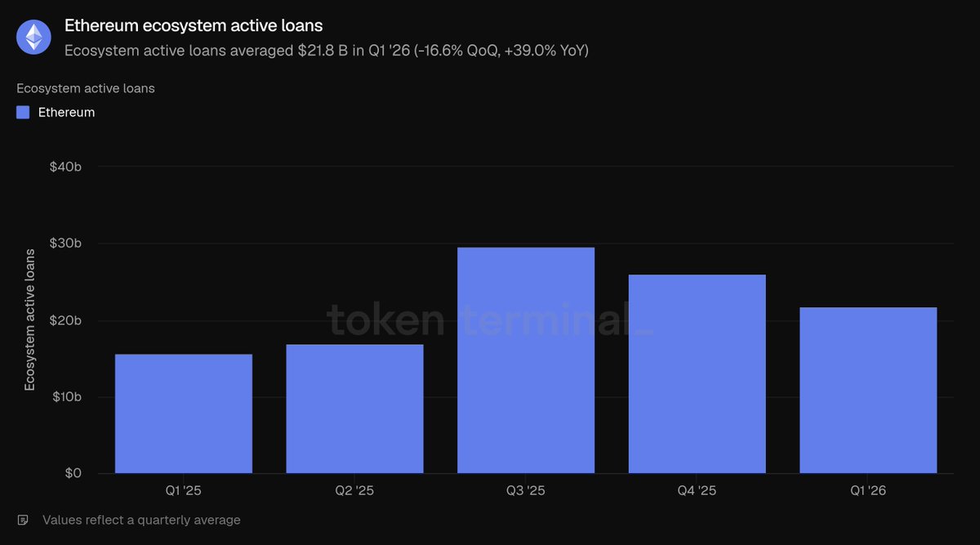The image size is (980, 545).
Task: Click the chart title Ethereum ecosystem active loans
Action: pos(194,27)
